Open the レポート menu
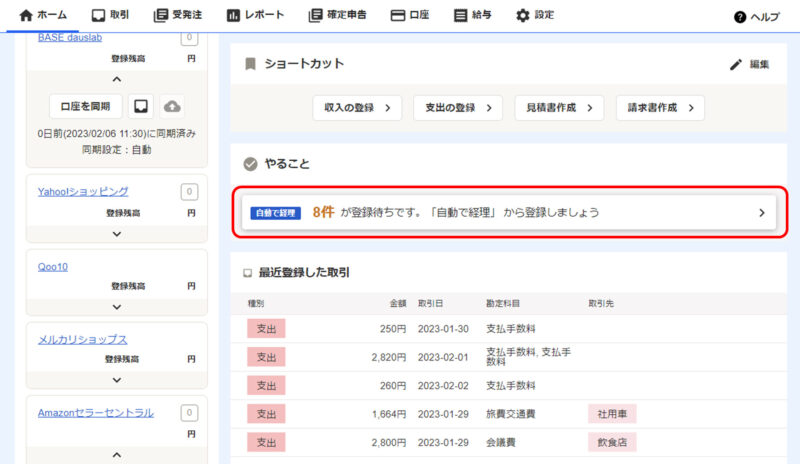The width and height of the screenshot is (800, 464). coord(255,15)
